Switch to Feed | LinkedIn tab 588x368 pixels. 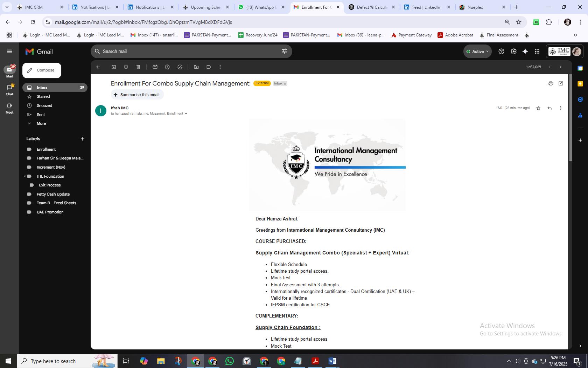[427, 7]
